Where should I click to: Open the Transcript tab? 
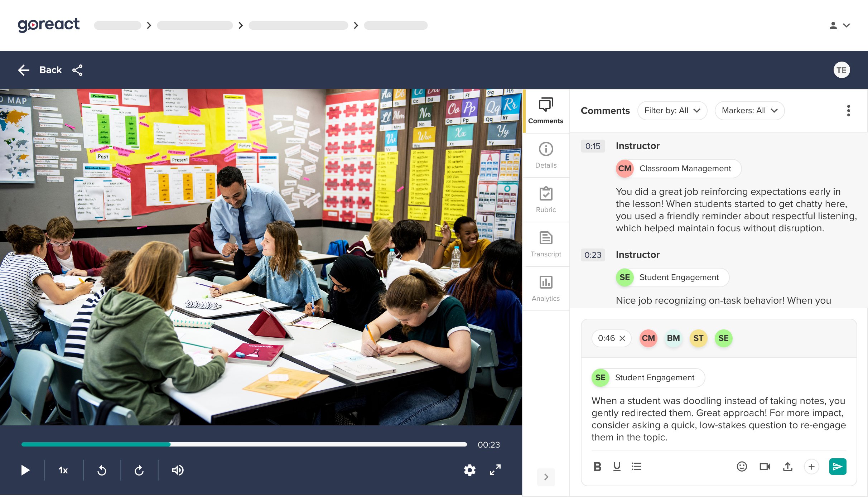click(546, 244)
